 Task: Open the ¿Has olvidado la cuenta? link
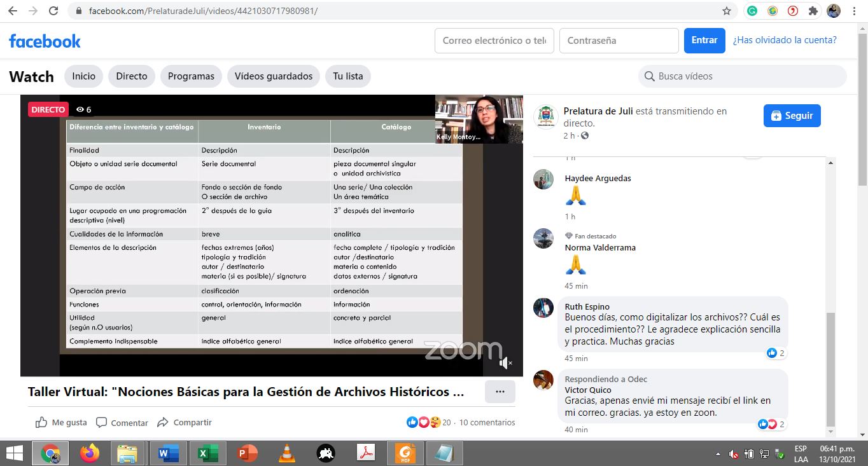[785, 40]
